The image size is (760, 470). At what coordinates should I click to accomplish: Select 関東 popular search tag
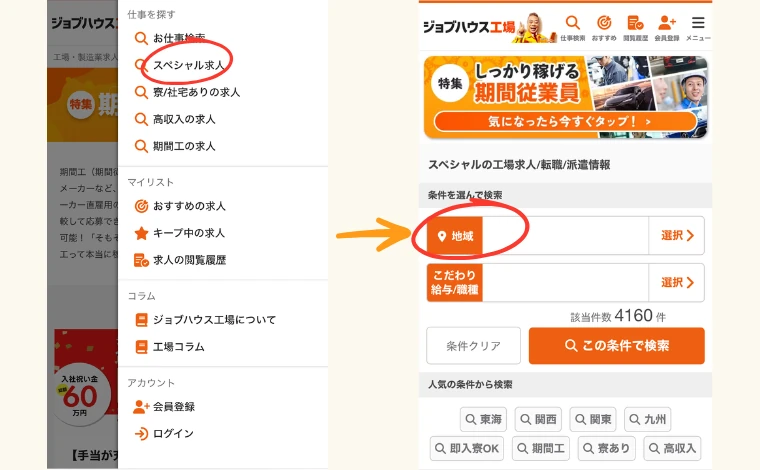(593, 419)
